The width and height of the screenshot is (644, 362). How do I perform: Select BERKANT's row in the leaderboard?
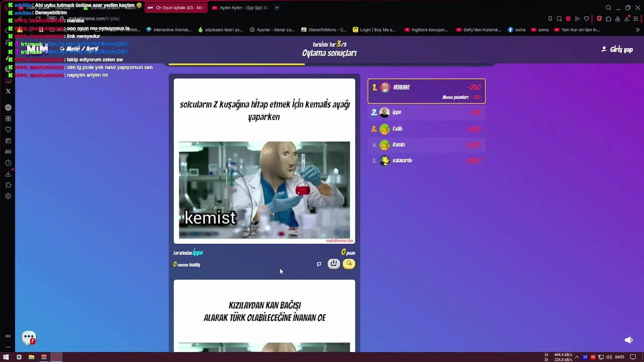(427, 91)
